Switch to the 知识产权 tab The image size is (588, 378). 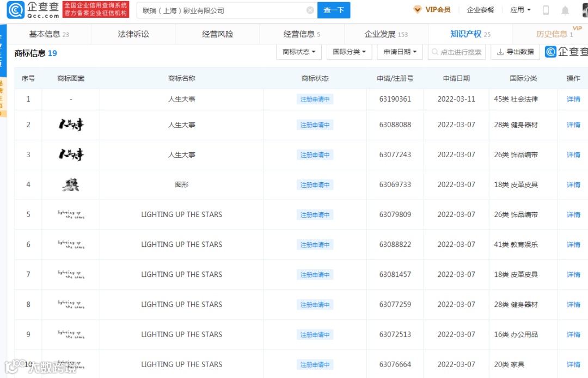[x=470, y=34]
